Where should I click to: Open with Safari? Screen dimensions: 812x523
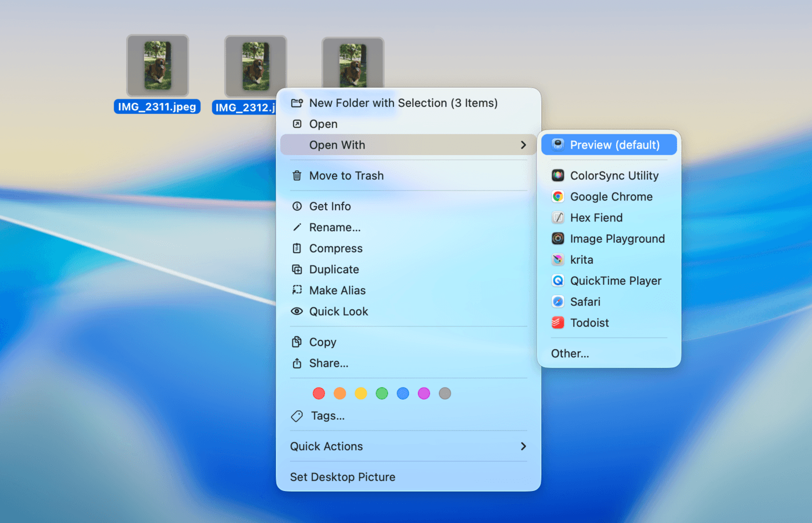tap(609, 302)
